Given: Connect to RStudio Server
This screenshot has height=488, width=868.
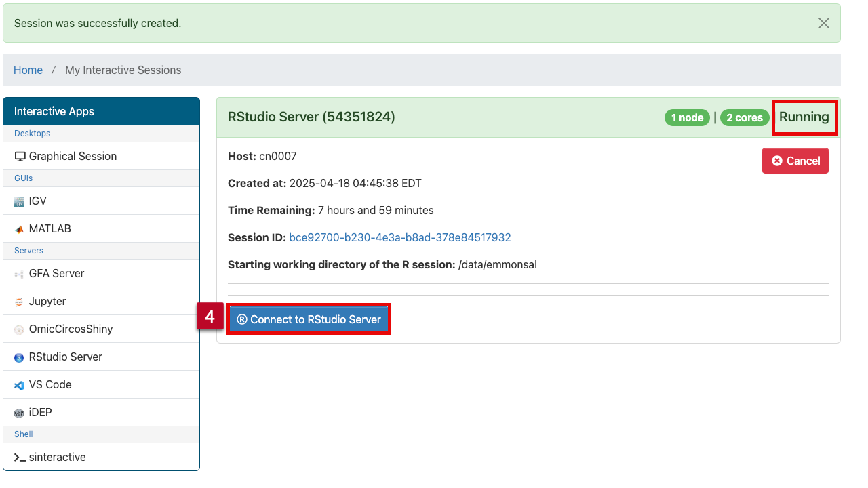Looking at the screenshot, I should coord(309,319).
